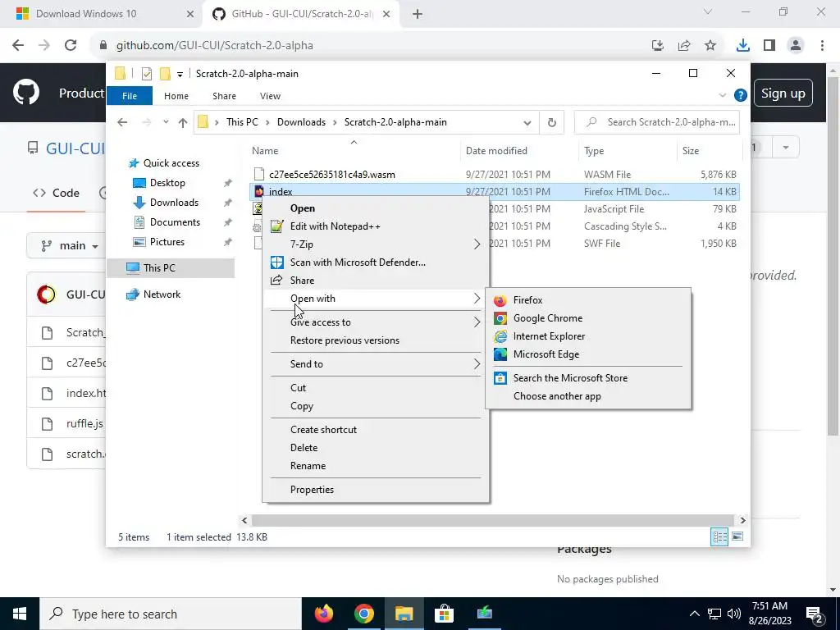Viewport: 840px width, 630px height.
Task: Click Properties icon in Explorer title bar
Action: pos(146,74)
